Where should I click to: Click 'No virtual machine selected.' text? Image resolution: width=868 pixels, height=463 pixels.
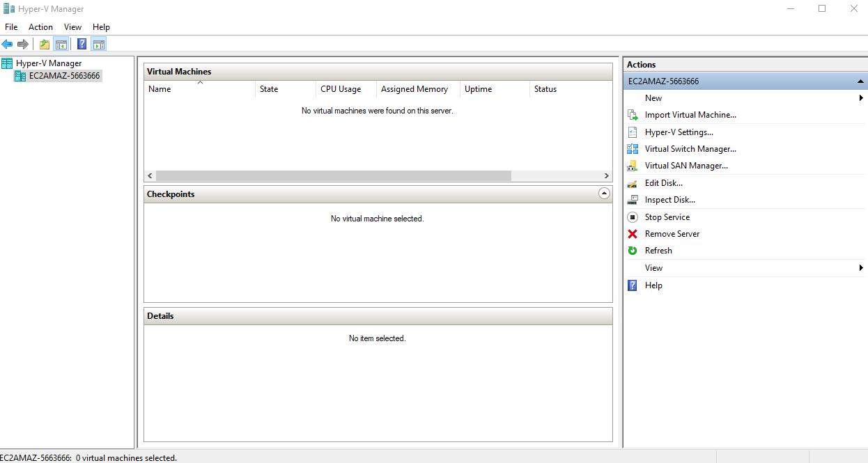378,219
